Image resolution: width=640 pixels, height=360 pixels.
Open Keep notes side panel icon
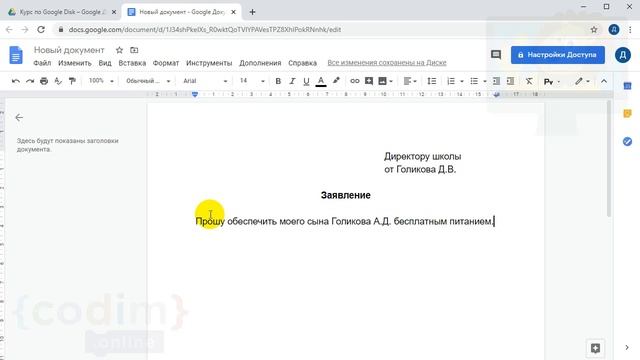pyautogui.click(x=627, y=113)
